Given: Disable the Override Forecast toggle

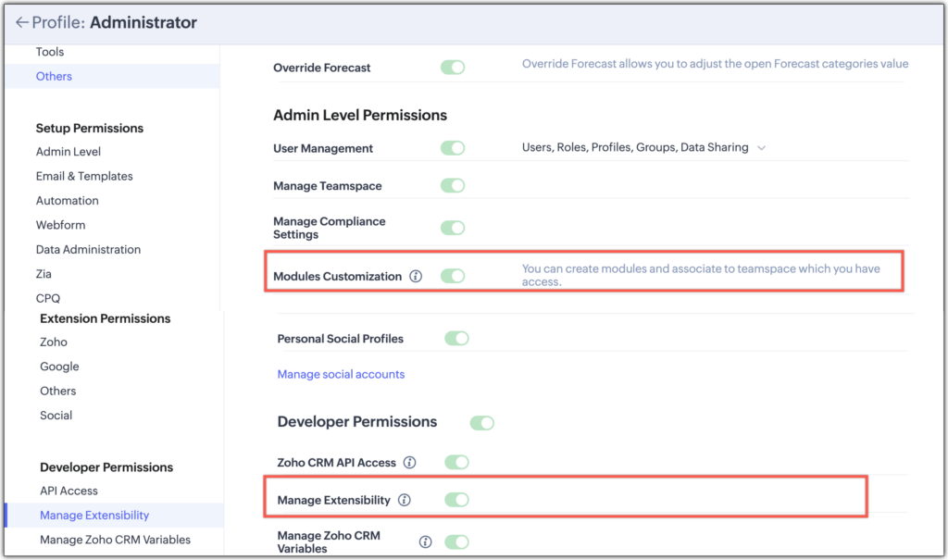Looking at the screenshot, I should (453, 67).
